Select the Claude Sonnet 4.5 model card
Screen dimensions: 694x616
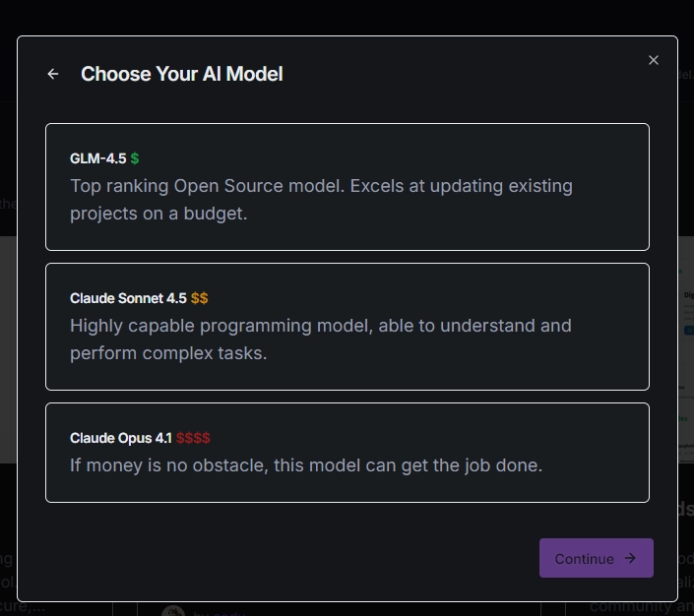pyautogui.click(x=347, y=327)
